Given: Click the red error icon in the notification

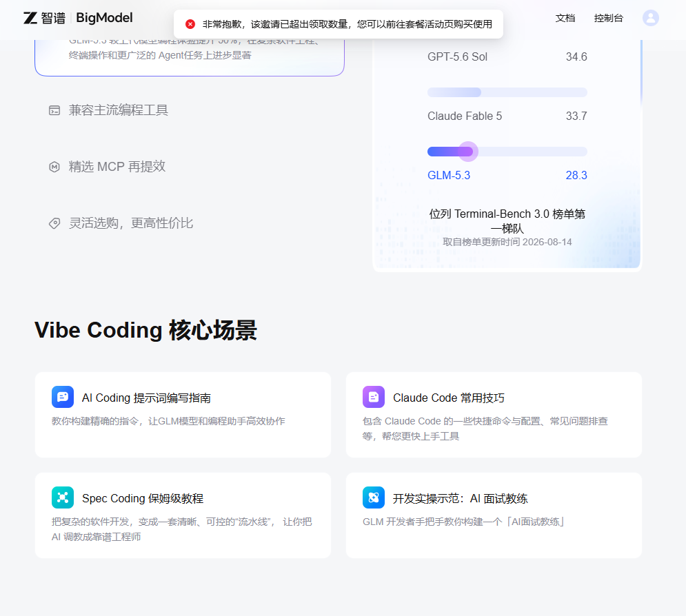Looking at the screenshot, I should pyautogui.click(x=190, y=24).
